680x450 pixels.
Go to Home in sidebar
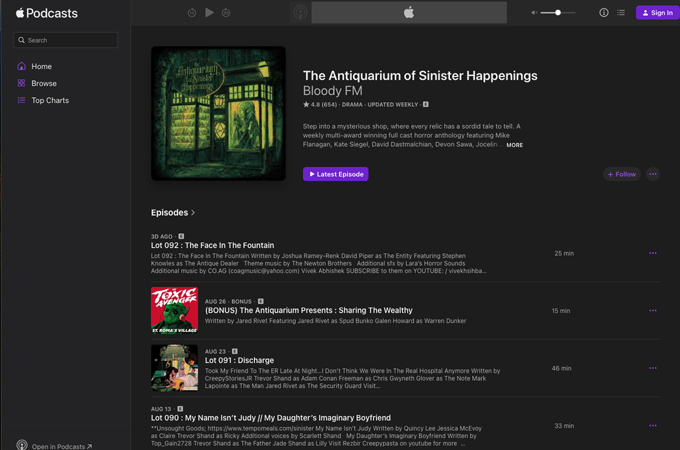click(x=41, y=66)
